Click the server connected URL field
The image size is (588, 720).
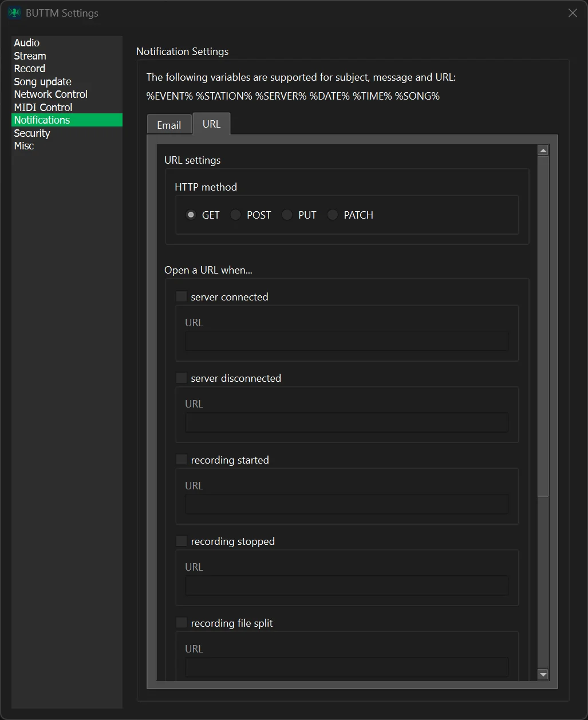pyautogui.click(x=346, y=341)
